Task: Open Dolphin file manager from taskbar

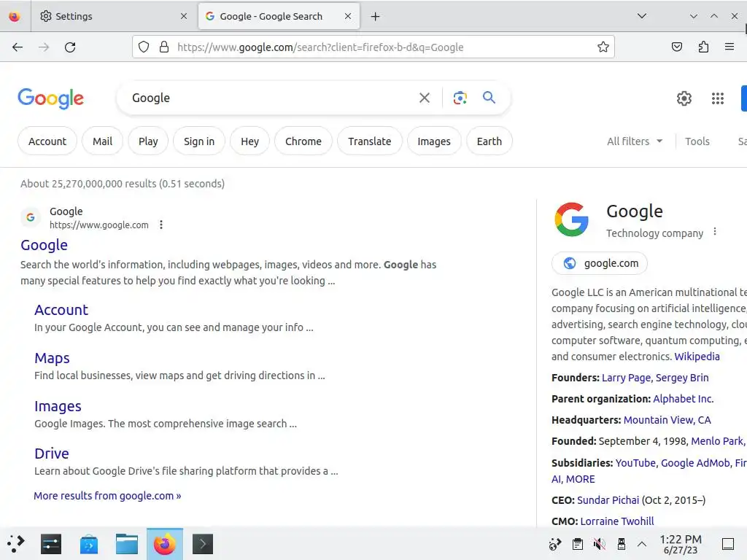Action: point(127,544)
